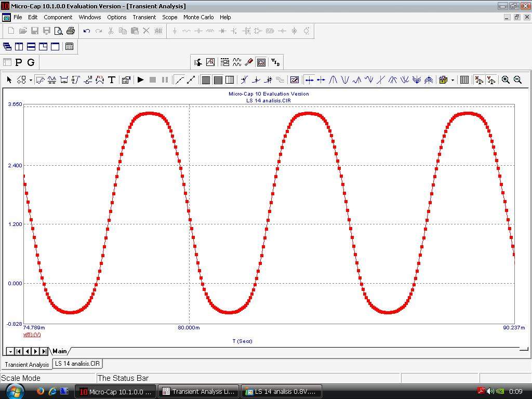Run the transient analysis with play button
This screenshot has width=532, height=399.
140,79
